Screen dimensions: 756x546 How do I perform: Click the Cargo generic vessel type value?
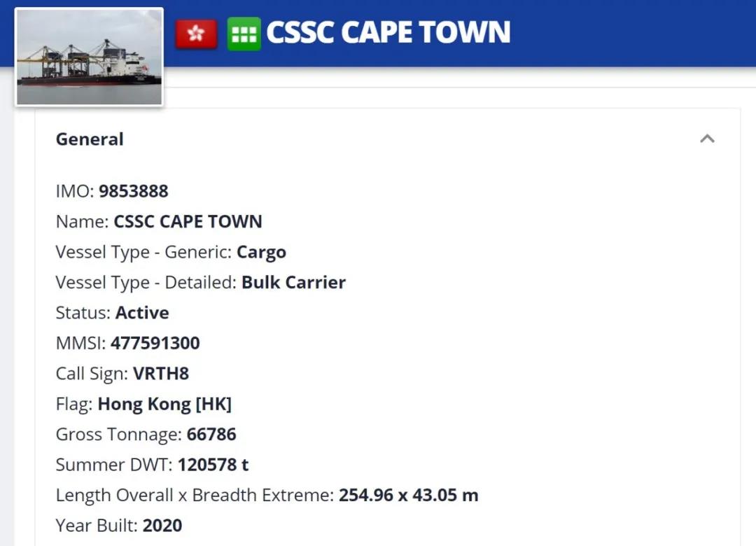[x=261, y=252]
